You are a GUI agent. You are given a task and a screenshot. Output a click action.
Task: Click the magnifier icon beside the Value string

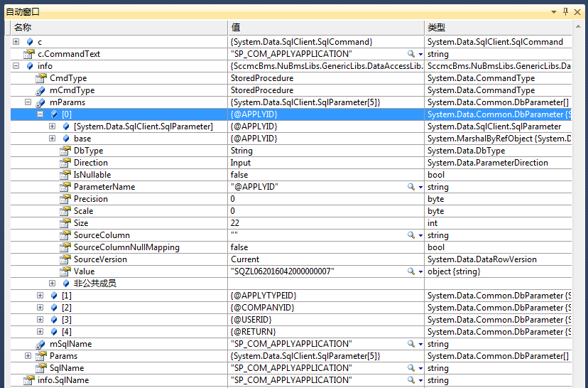click(x=411, y=271)
